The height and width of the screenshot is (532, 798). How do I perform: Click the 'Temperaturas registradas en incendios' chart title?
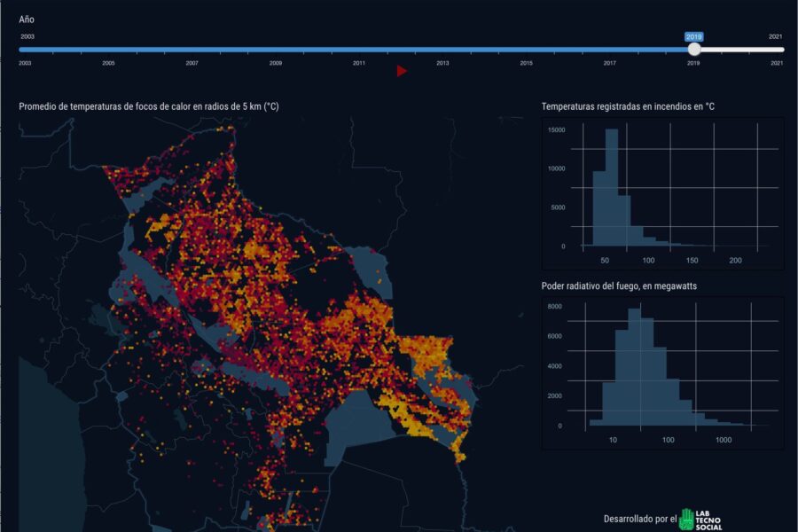pyautogui.click(x=628, y=106)
